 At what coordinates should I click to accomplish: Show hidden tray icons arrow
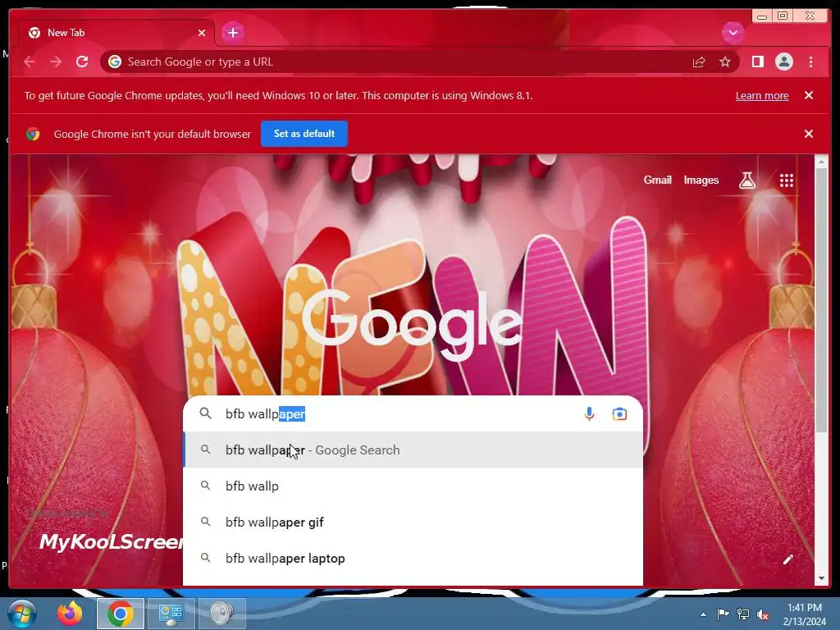tap(703, 614)
